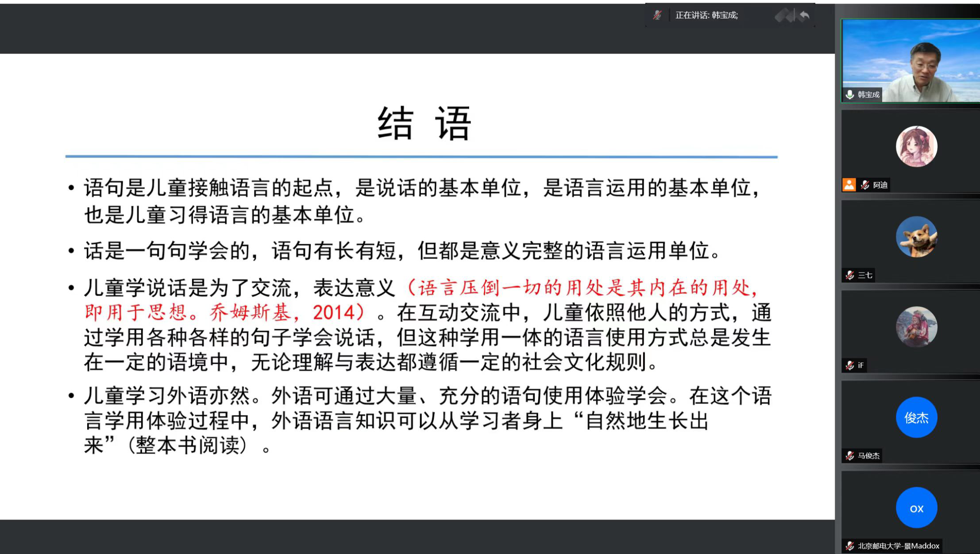The width and height of the screenshot is (980, 554).
Task: Click the green microphone icon beside 韩宝成
Action: coord(849,95)
